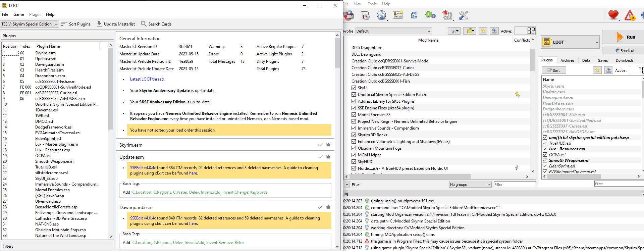Open the LOOT File menu
Screen dimensions: 644x251
tap(5, 14)
